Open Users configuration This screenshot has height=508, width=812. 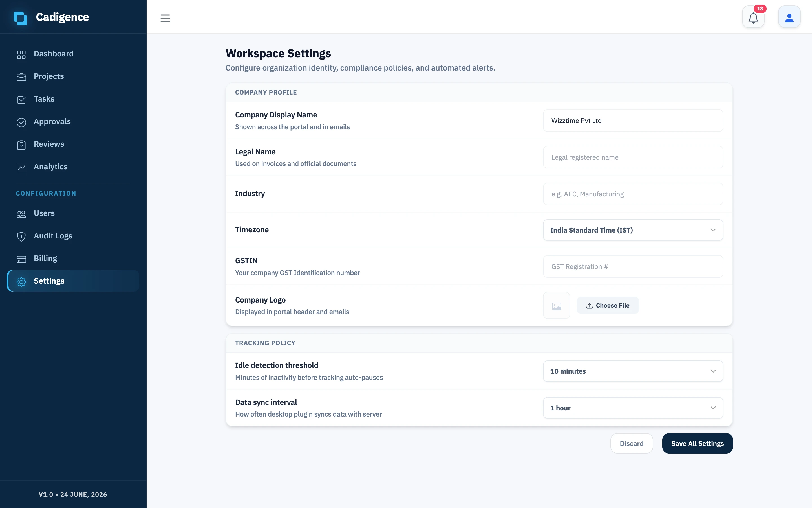[73, 213]
